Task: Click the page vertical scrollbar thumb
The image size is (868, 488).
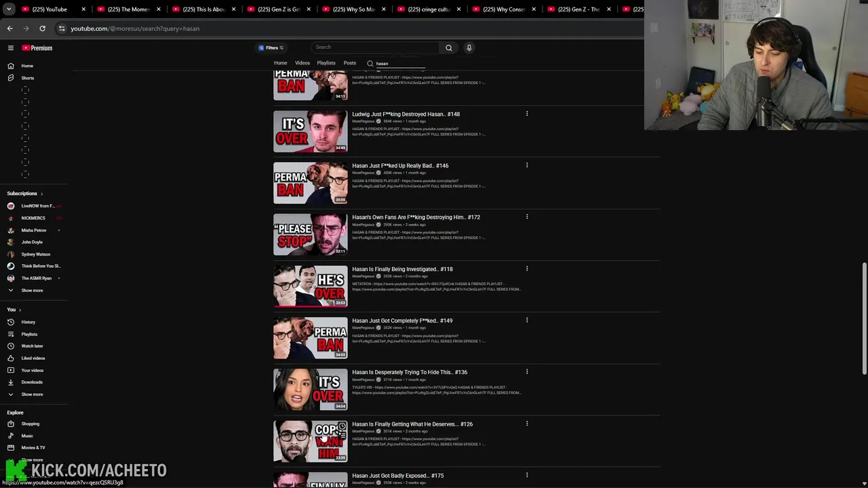Action: [864, 318]
